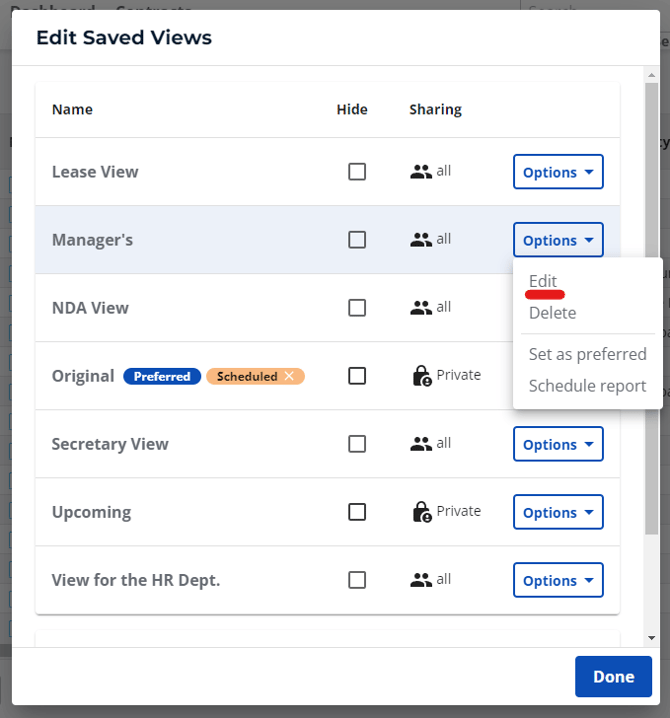Click the sharing people icon in Manager's row
Viewport: 670px width, 718px height.
click(x=421, y=240)
